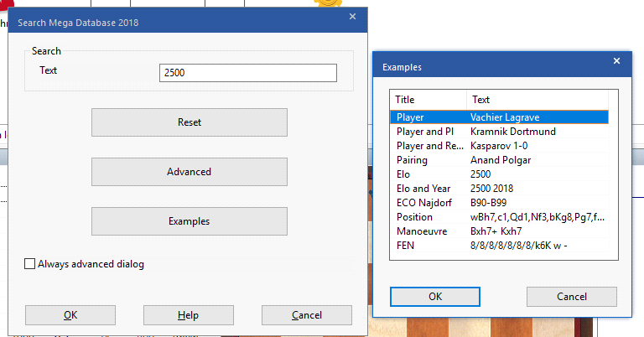The image size is (644, 337).
Task: Choose the Manoeuvre Bxh7+ Kxh7 example
Action: pyautogui.click(x=499, y=231)
